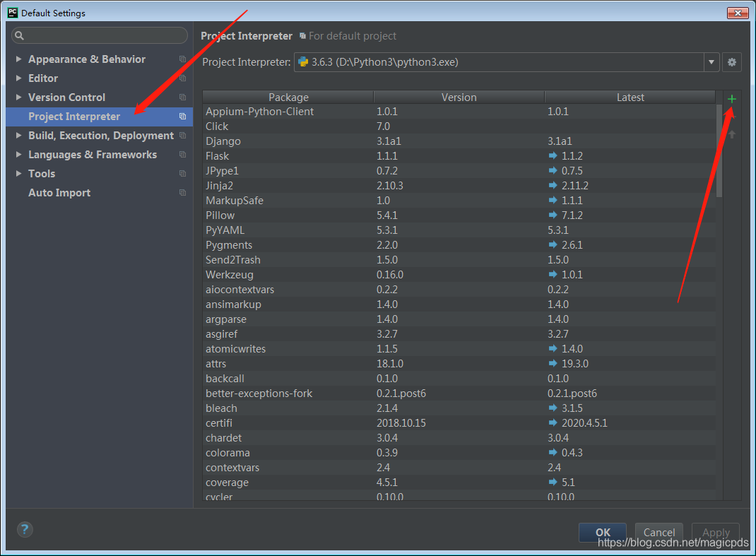
Task: Expand the Appearance & Behavior section
Action: click(x=18, y=59)
